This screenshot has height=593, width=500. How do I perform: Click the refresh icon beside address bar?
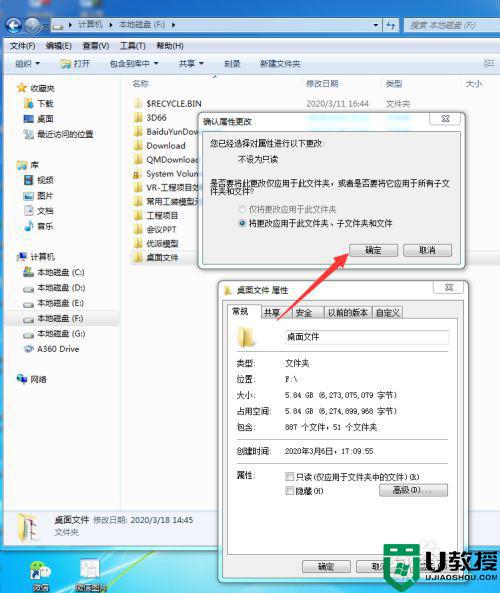391,25
